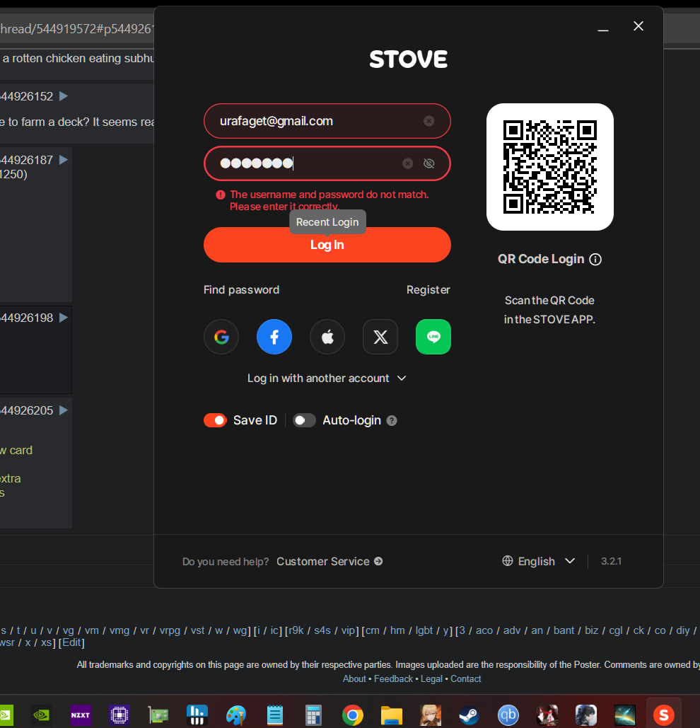Expand post 44926187 arrow in browser
700x728 pixels.
[64, 160]
